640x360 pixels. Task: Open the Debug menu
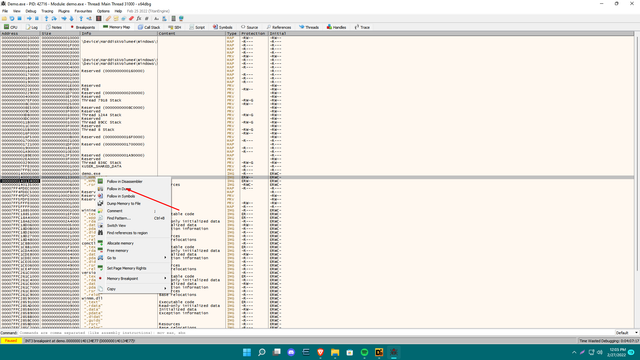coord(31,11)
